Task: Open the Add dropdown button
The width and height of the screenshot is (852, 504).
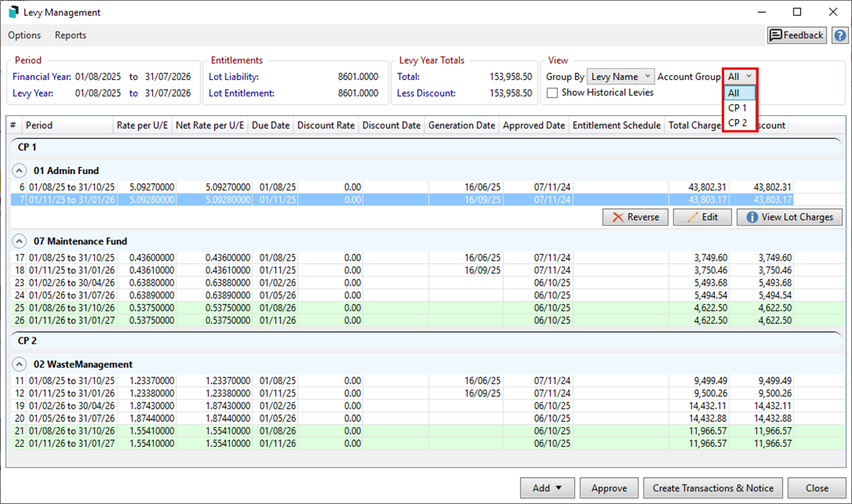Action: click(547, 488)
